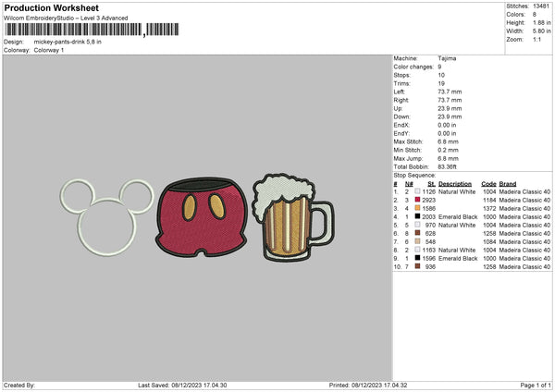
Task: Click the Created By: footer label
Action: pyautogui.click(x=19, y=385)
